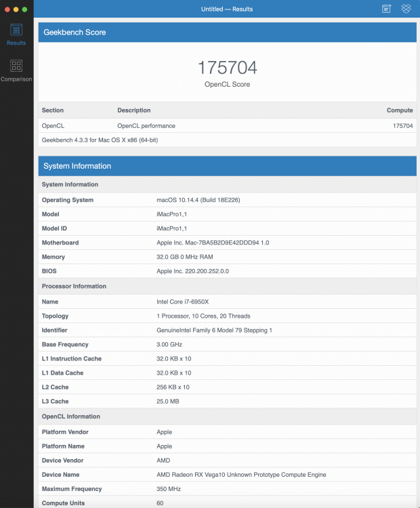Screen dimensions: 420x508
Task: Select the Device Vendor value AMD
Action: tap(163, 461)
